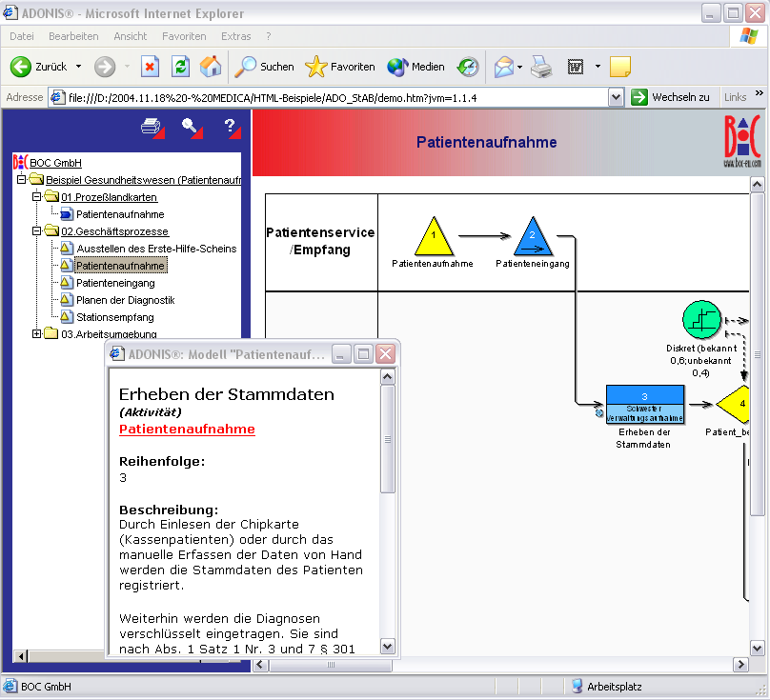Select Patientenaufnahme under Prozeßlandkarten
The height and width of the screenshot is (700, 770).
click(120, 214)
